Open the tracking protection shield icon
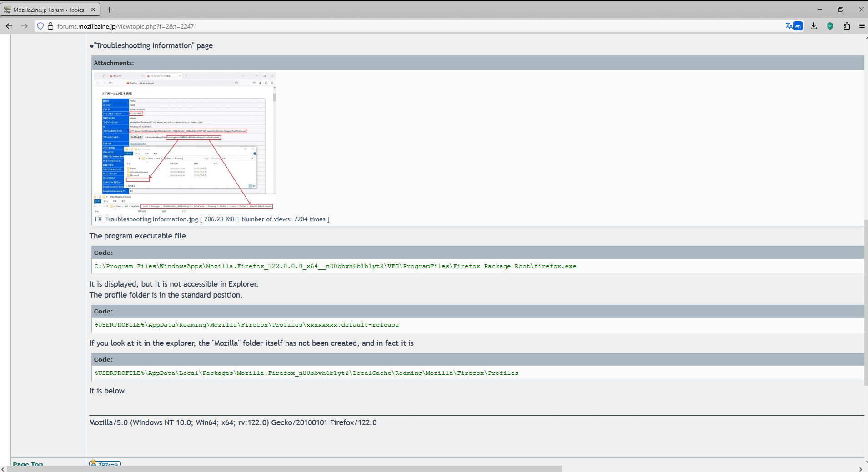Viewport: 868px width, 472px height. (x=40, y=26)
